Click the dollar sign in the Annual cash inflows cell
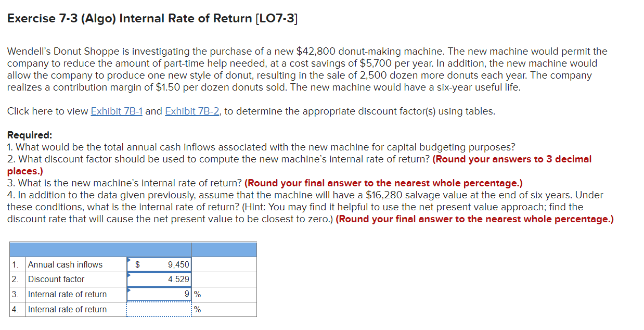This screenshot has height=330, width=644. tap(137, 264)
